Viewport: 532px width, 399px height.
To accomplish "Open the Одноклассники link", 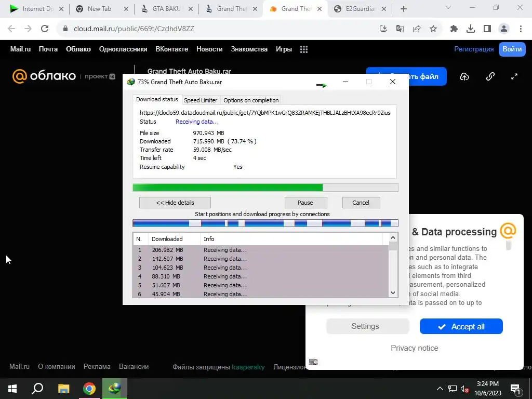I will tap(123, 49).
